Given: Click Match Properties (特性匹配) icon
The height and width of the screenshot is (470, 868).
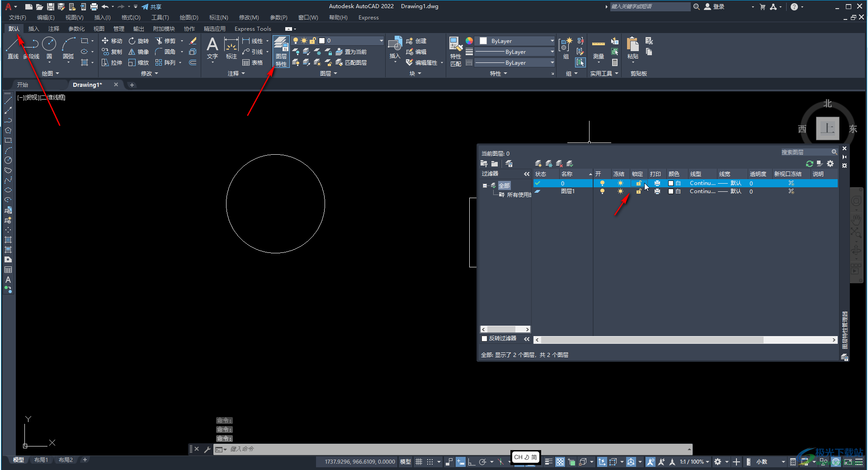Looking at the screenshot, I should coord(455,52).
